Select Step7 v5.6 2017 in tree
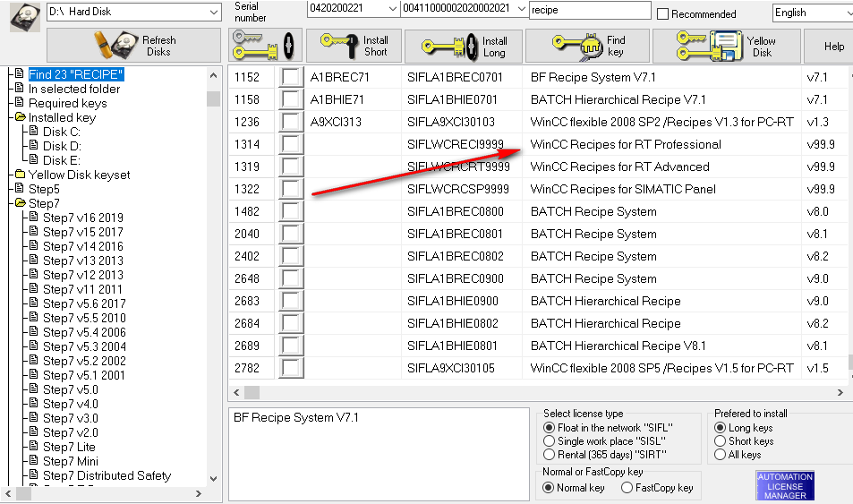The height and width of the screenshot is (504, 853). point(84,303)
